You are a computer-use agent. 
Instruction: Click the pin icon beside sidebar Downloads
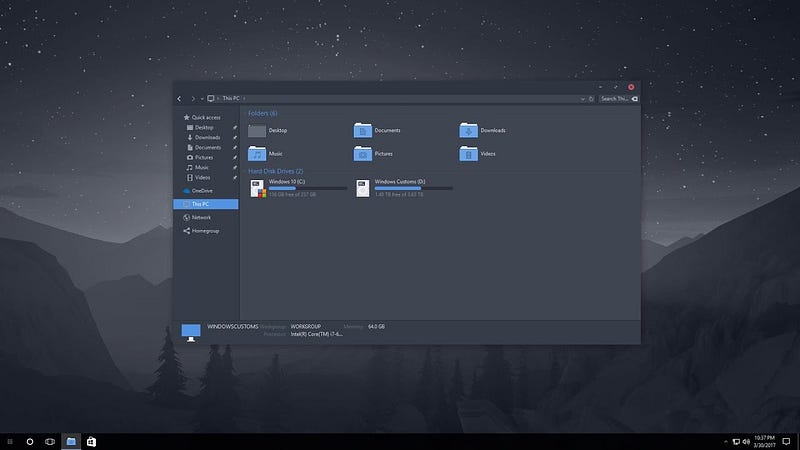pyautogui.click(x=235, y=137)
